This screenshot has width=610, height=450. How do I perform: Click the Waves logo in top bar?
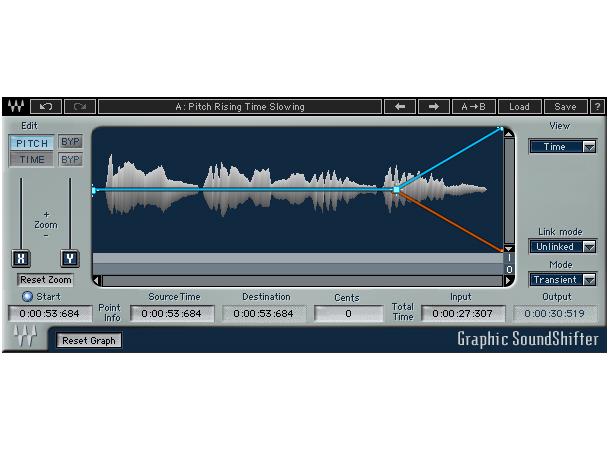pos(16,106)
